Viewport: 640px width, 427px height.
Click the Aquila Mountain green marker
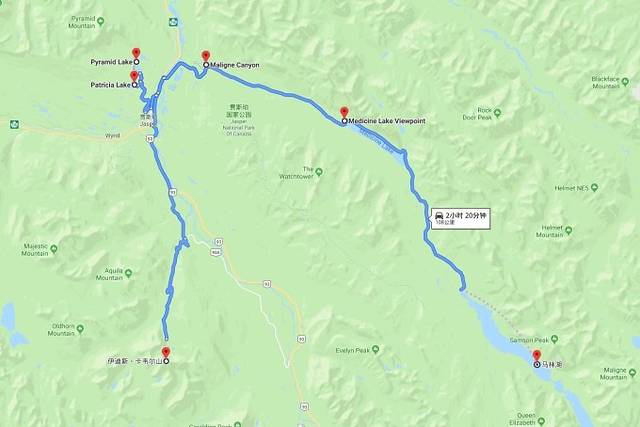128,274
